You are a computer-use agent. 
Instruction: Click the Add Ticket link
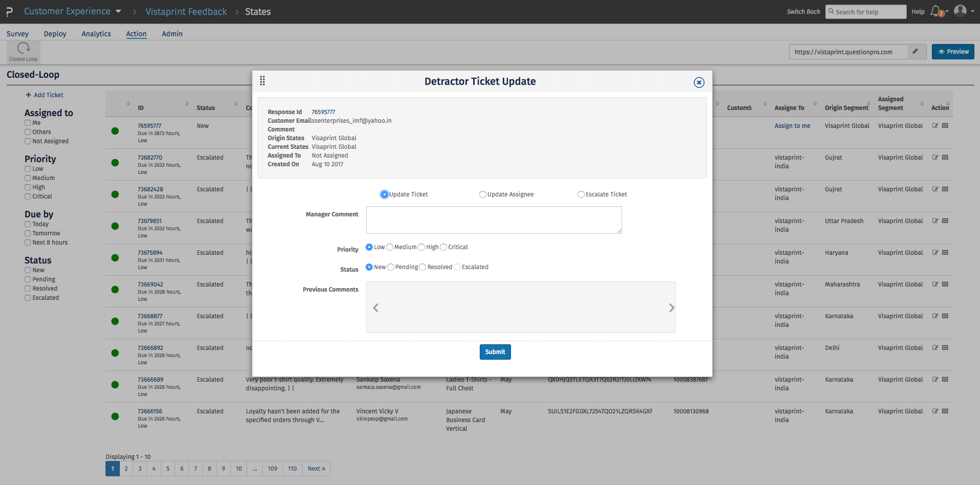point(45,95)
